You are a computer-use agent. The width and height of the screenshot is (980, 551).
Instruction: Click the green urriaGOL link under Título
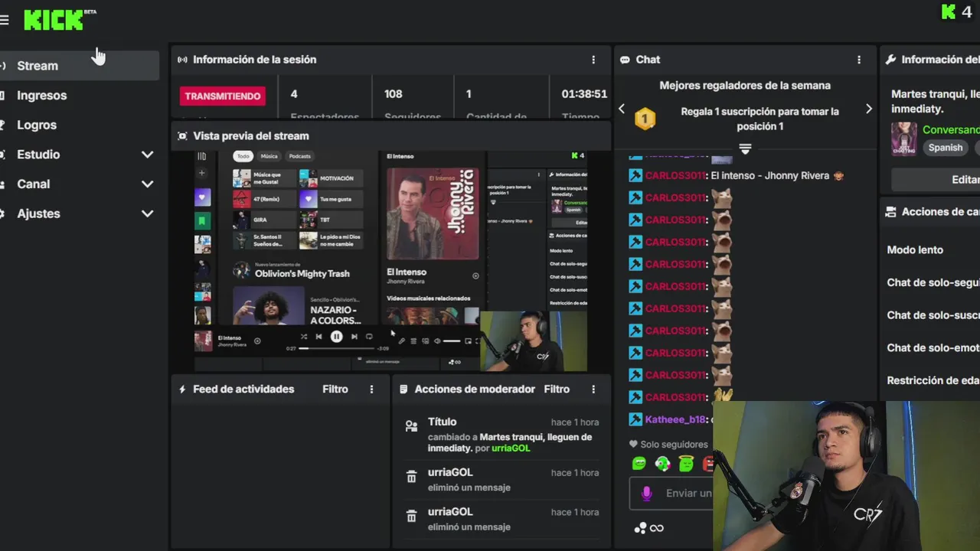pos(511,448)
